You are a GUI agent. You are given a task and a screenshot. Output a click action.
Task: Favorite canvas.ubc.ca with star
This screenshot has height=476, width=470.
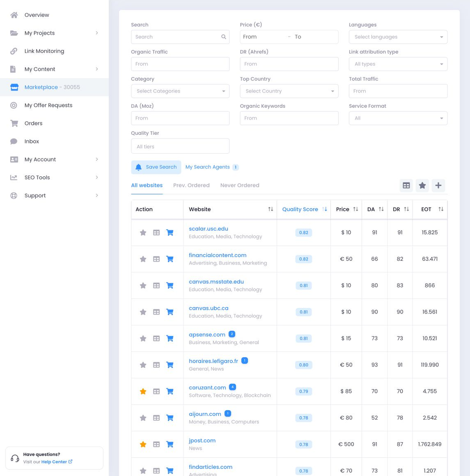[x=143, y=312]
